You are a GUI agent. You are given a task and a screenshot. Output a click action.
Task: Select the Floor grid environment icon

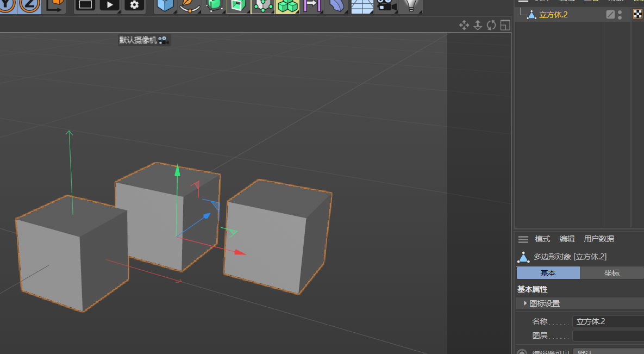coord(361,5)
